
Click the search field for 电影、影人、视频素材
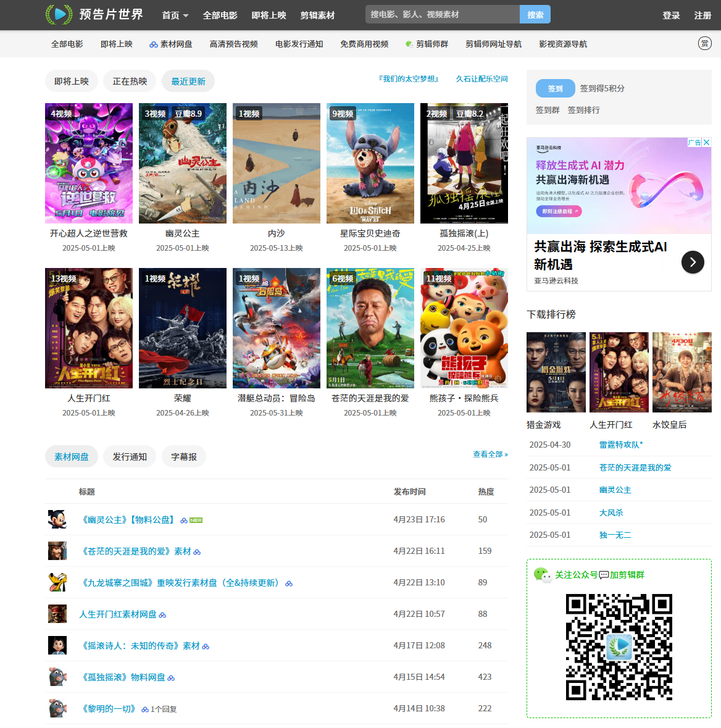coord(442,14)
